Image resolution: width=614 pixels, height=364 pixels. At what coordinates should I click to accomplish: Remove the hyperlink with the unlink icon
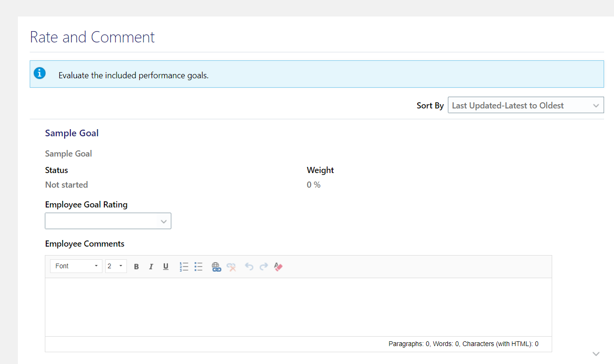coord(231,266)
